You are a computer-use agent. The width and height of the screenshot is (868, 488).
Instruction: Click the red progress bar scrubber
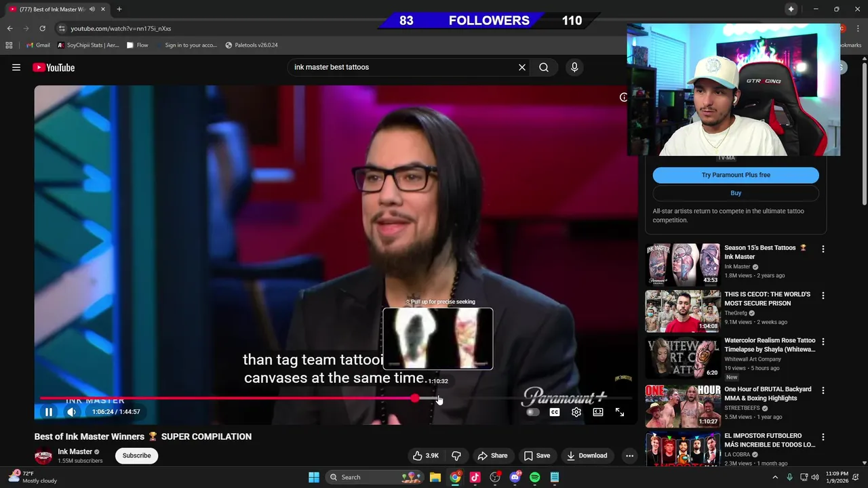point(415,399)
